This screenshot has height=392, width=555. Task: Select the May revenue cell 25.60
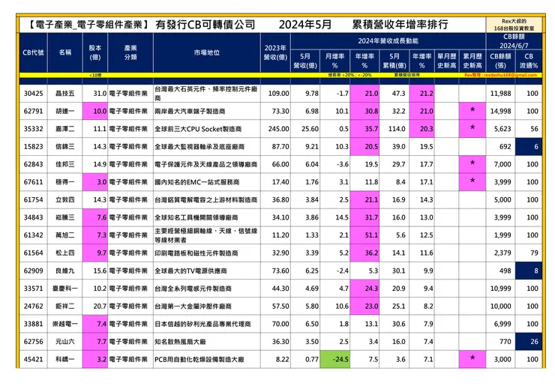click(305, 129)
